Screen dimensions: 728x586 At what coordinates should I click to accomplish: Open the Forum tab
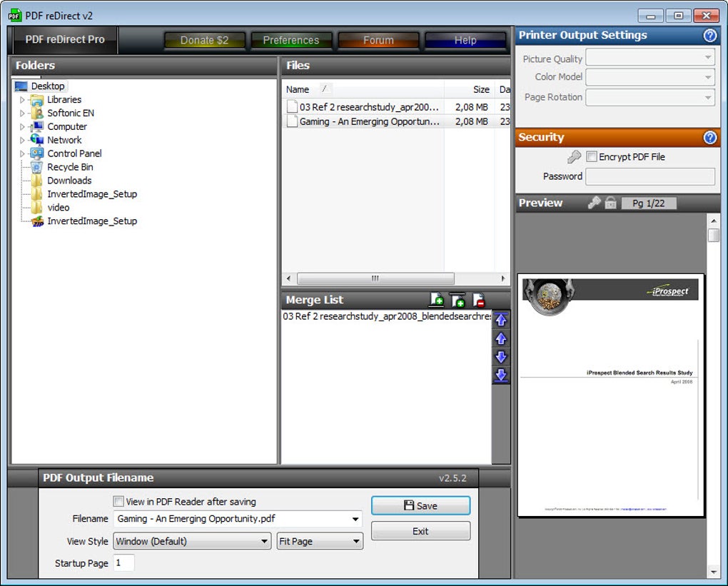pyautogui.click(x=378, y=41)
